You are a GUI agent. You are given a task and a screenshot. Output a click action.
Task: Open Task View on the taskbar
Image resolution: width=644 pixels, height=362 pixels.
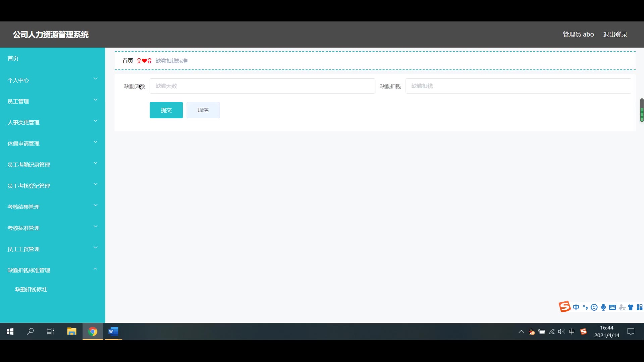[x=50, y=331]
